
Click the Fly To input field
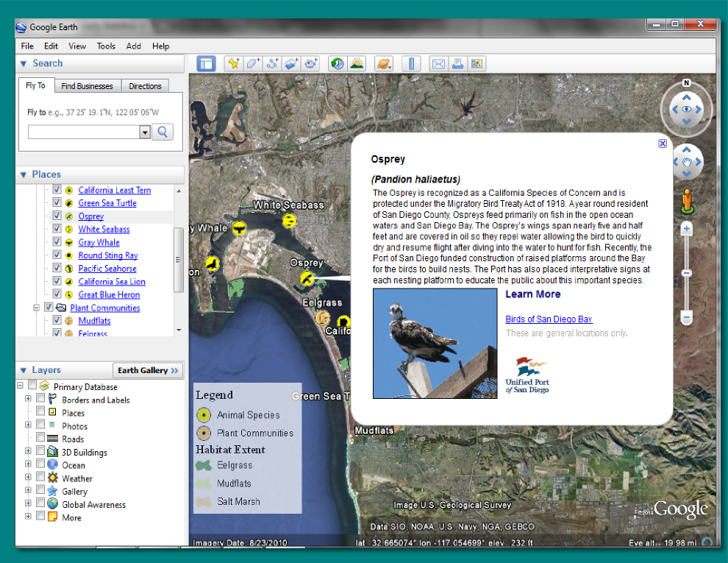84,132
